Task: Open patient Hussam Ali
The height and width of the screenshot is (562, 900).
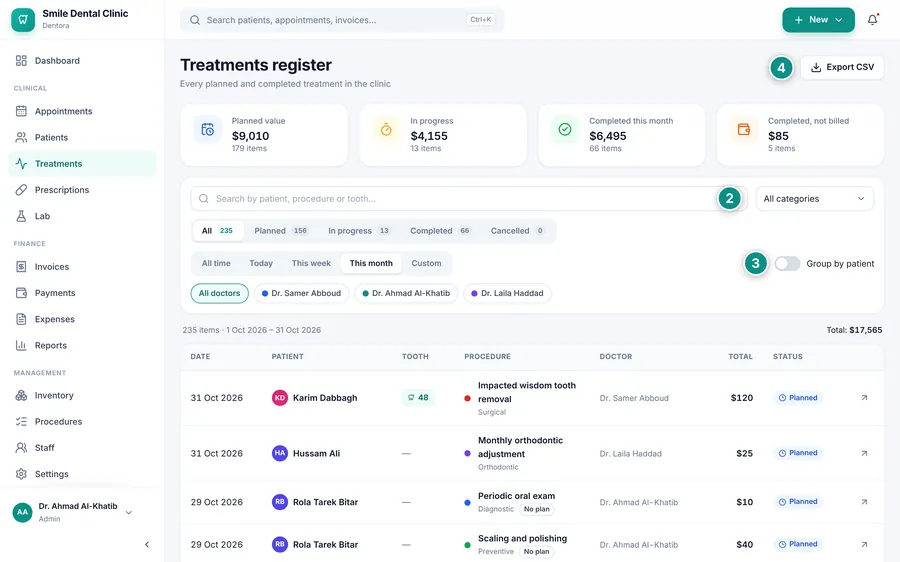Action: pyautogui.click(x=316, y=454)
